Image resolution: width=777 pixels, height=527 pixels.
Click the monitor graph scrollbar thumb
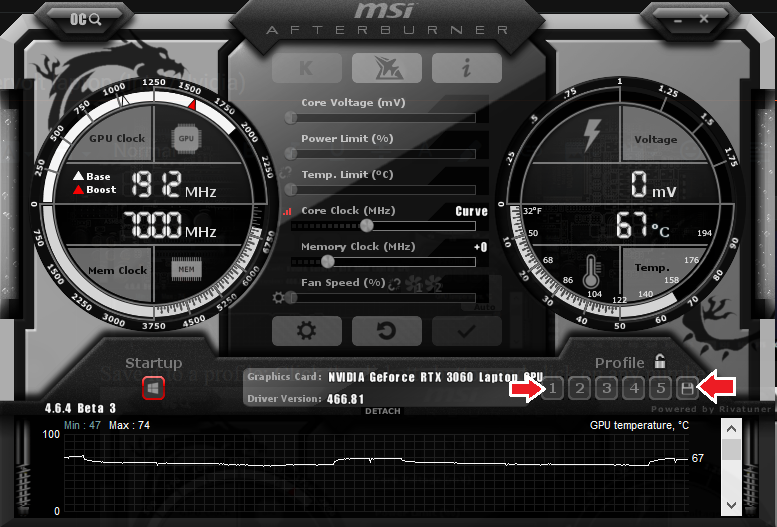731,449
